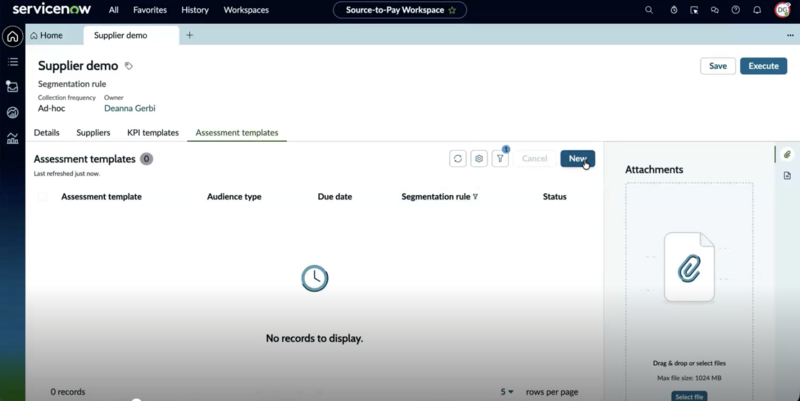Show the Attachments paperclip panel icon
Screen dimensions: 800x401
(787, 155)
